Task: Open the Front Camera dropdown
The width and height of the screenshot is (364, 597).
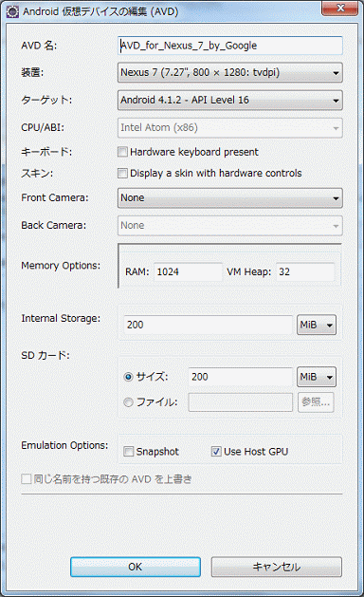Action: 230,198
